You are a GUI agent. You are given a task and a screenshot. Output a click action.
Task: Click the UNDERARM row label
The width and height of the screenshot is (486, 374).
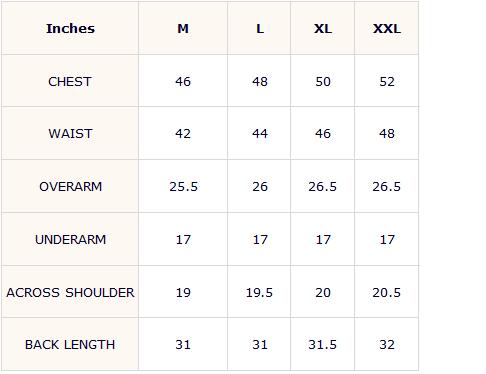click(70, 240)
